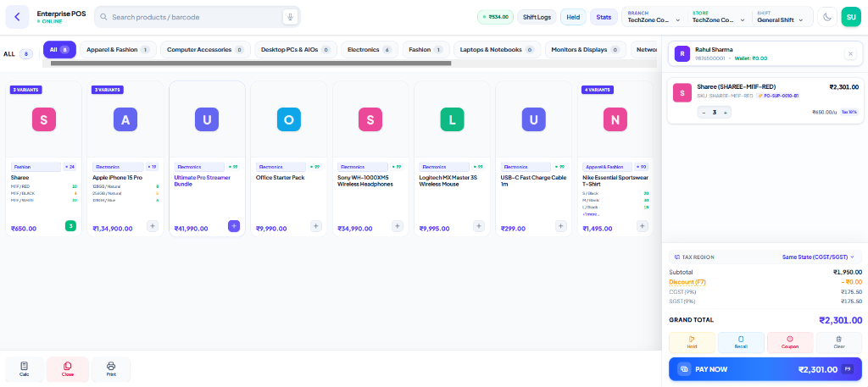The height and width of the screenshot is (387, 868).
Task: Toggle dark mode moon icon
Action: [x=827, y=17]
